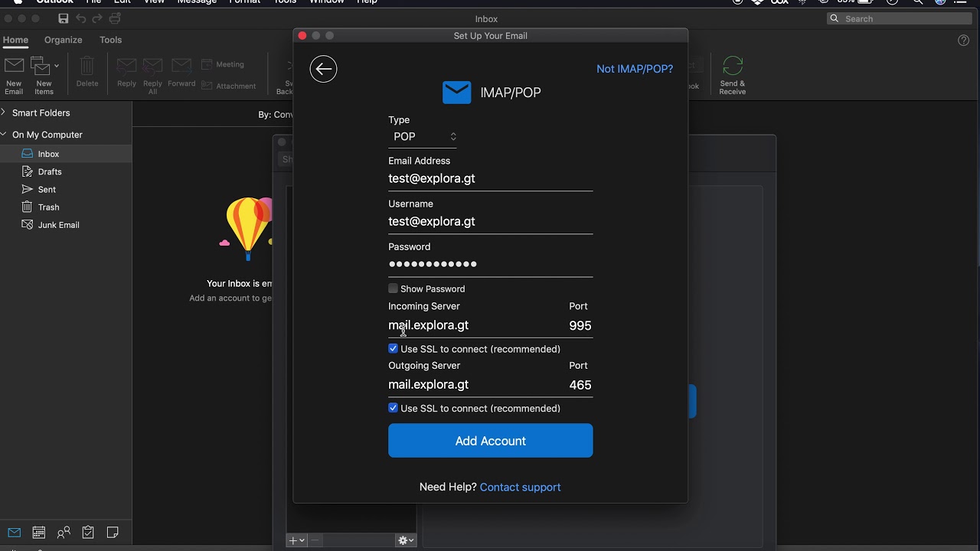Click the Search field in title bar
Screen dimensions: 980x551
coord(899,18)
